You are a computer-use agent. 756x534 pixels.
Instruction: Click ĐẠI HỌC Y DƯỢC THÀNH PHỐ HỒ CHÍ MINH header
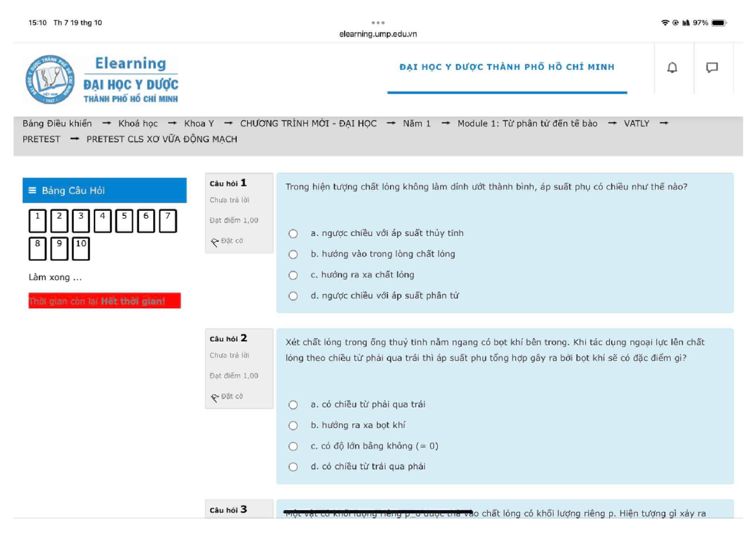pyautogui.click(x=507, y=67)
